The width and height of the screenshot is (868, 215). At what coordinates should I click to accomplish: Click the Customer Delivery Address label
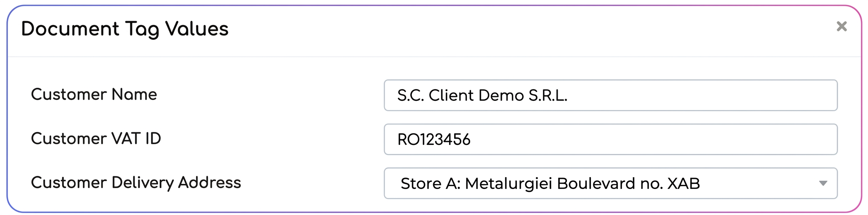tap(136, 183)
